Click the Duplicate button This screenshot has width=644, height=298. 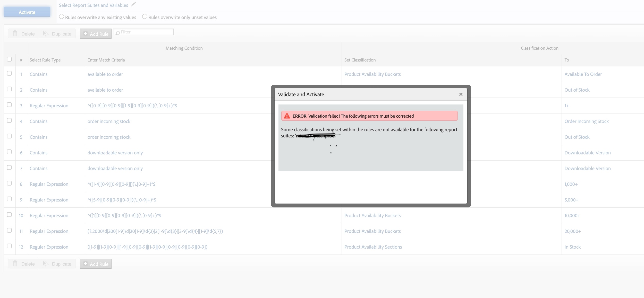point(57,33)
